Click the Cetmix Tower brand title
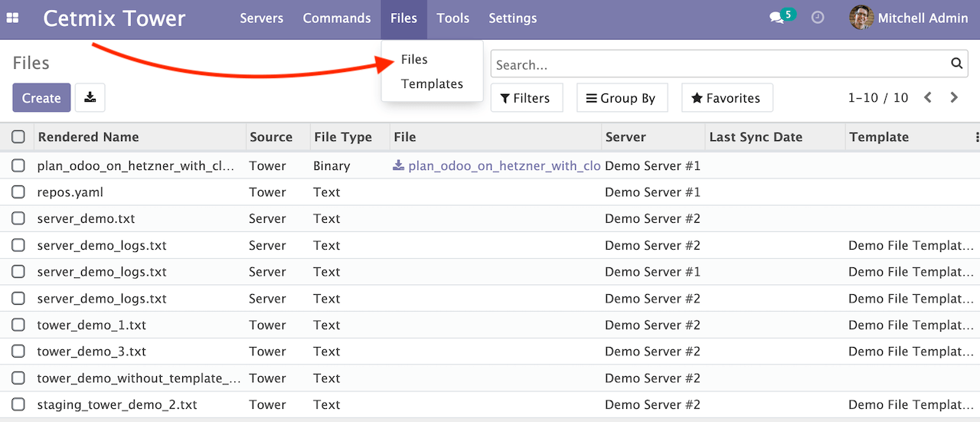The image size is (980, 422). (x=114, y=18)
